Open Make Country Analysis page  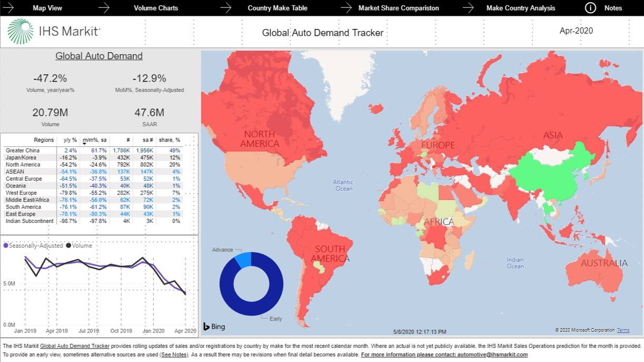pyautogui.click(x=521, y=8)
